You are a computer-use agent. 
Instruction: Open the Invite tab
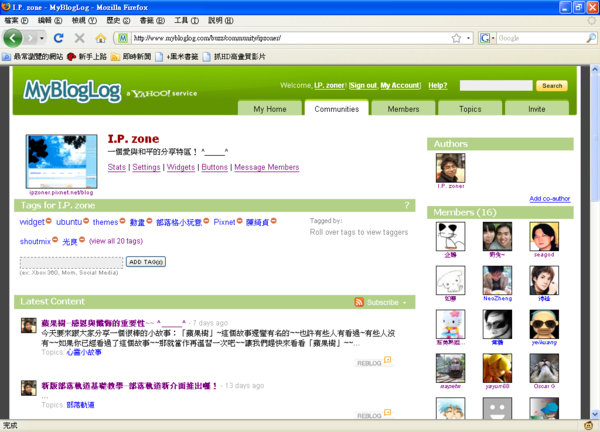pyautogui.click(x=536, y=109)
